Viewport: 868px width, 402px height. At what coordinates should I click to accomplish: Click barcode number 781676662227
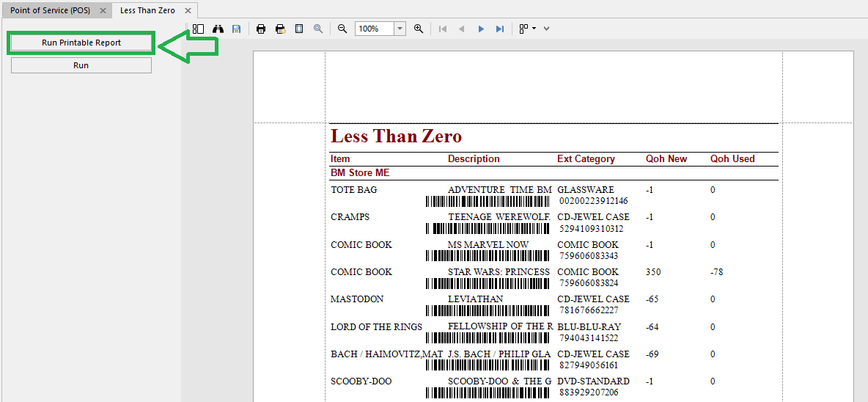(589, 310)
